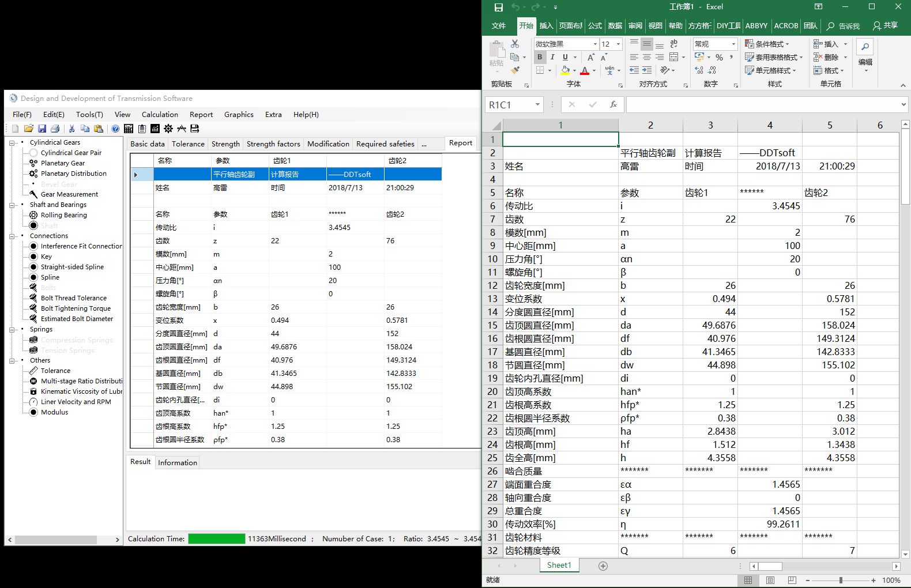Open the 微软雅黑 font name dropdown
This screenshot has height=588, width=911.
(x=595, y=44)
